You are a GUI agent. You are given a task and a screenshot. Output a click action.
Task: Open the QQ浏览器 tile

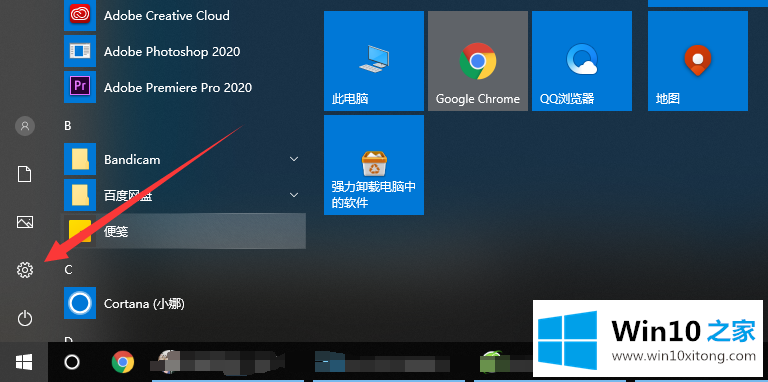pyautogui.click(x=582, y=61)
